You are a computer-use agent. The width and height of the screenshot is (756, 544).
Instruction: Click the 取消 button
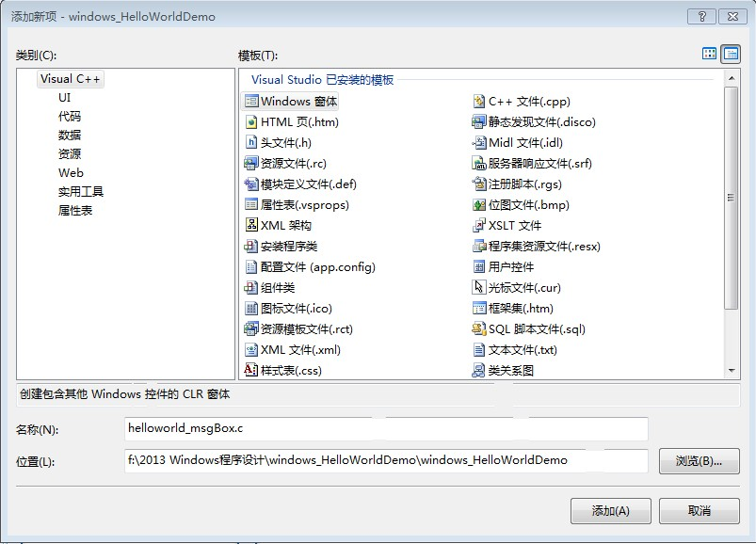[x=700, y=511]
